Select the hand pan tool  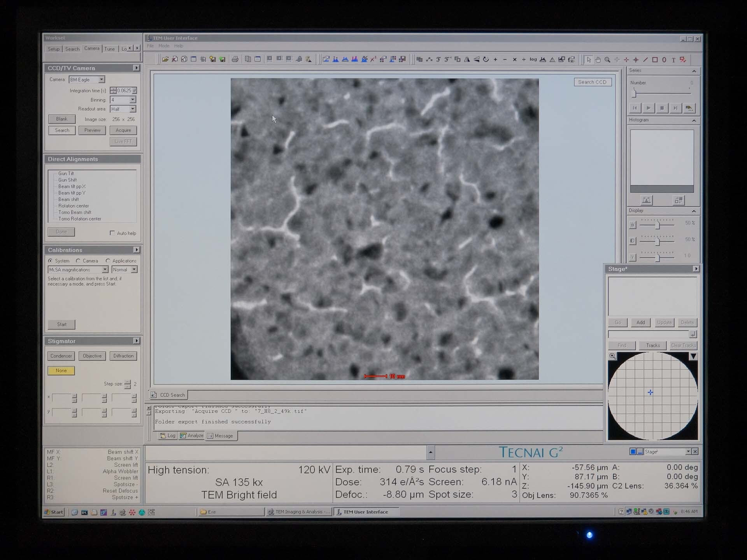pos(598,59)
